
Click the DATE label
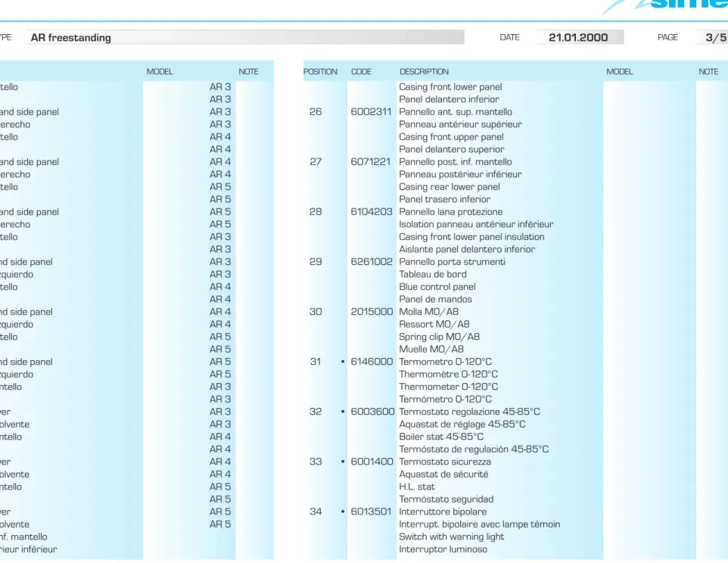509,38
